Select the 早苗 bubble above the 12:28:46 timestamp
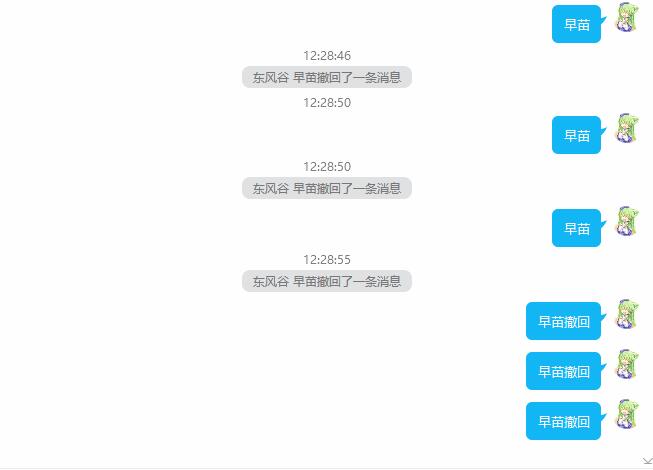Viewport: 653px width, 470px height. click(x=576, y=24)
